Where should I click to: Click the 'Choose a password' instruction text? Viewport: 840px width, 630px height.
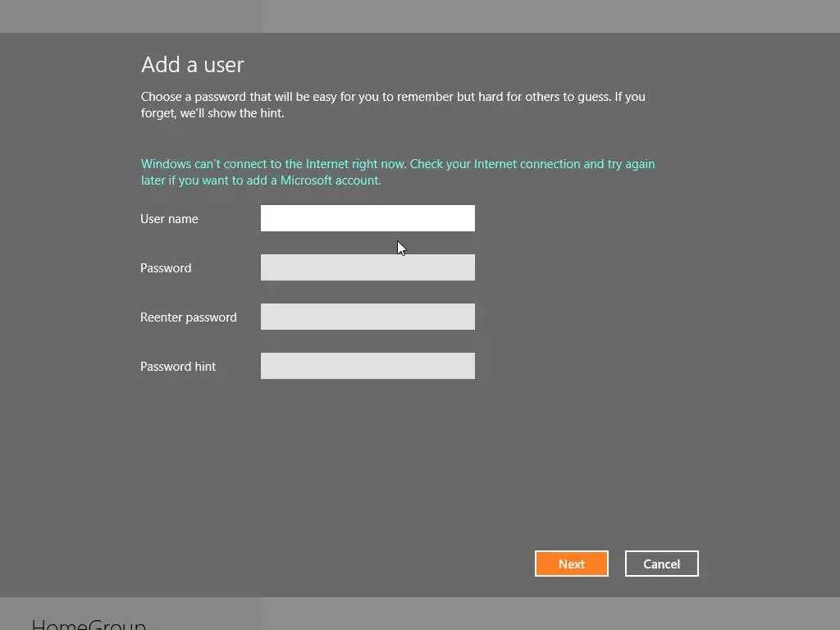click(x=393, y=104)
